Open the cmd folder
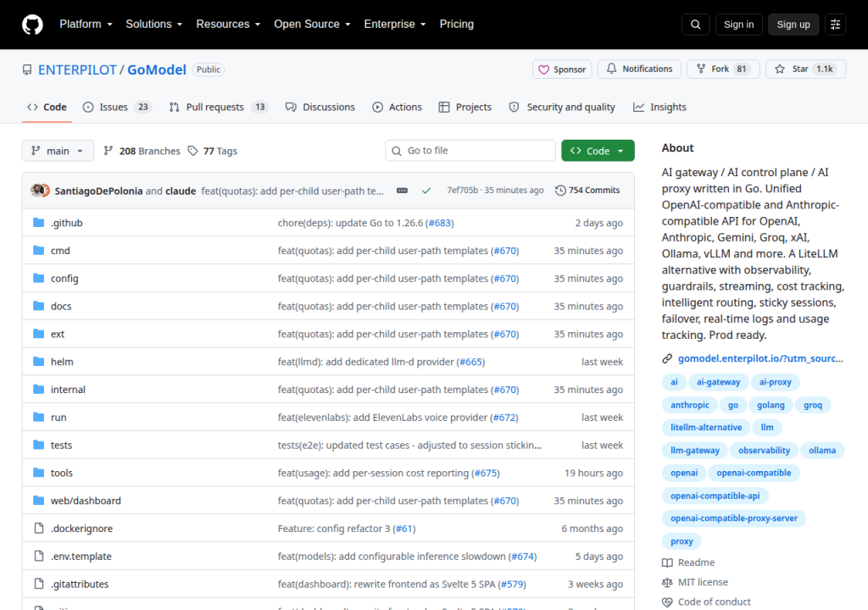Viewport: 868px width, 610px height. [60, 251]
